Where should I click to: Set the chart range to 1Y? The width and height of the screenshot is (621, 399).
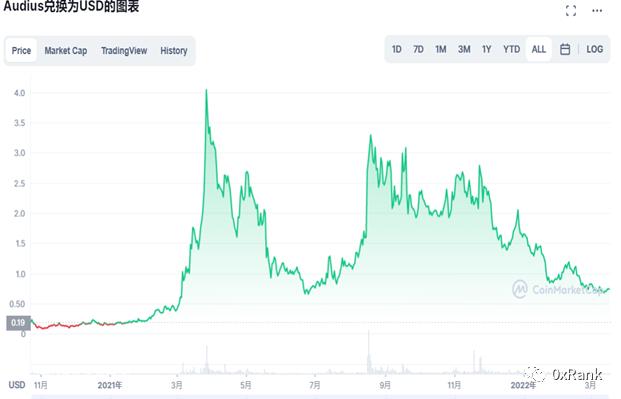click(487, 49)
